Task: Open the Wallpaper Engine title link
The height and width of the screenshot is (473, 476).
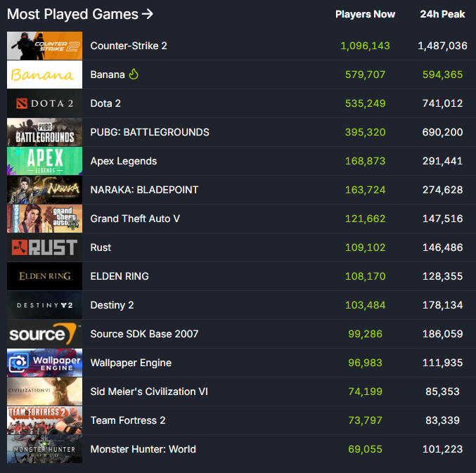Action: 131,363
